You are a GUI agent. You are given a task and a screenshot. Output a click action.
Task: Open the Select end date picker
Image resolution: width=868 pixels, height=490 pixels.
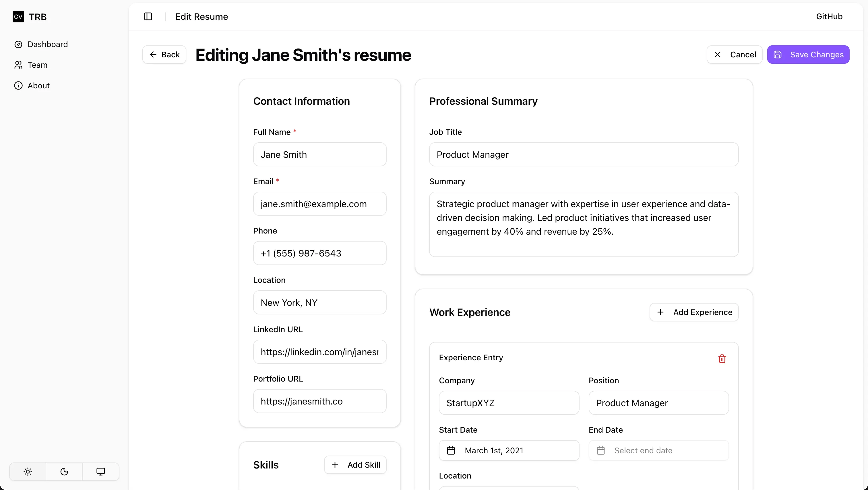pos(658,450)
